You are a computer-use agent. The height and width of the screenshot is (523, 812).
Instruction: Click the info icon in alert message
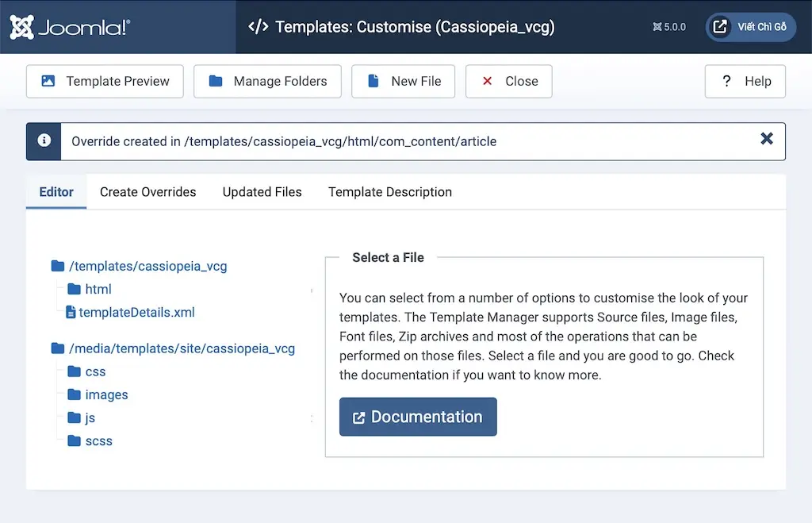(x=44, y=140)
